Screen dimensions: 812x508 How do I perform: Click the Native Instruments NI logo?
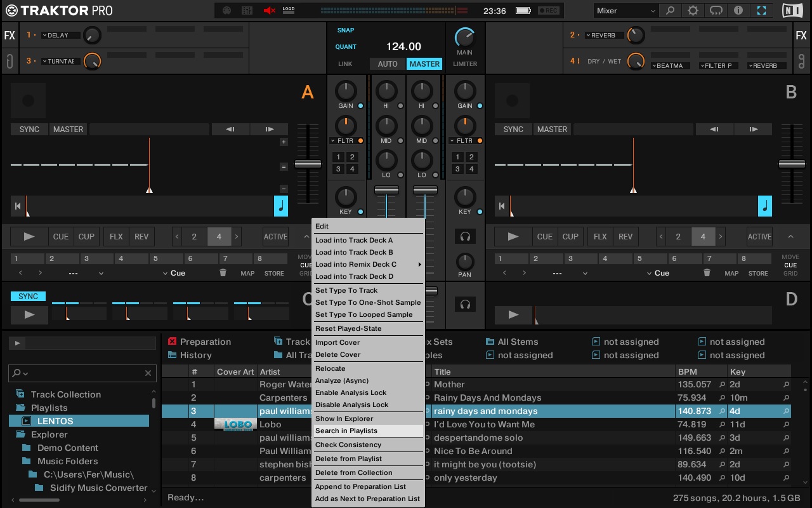(792, 11)
